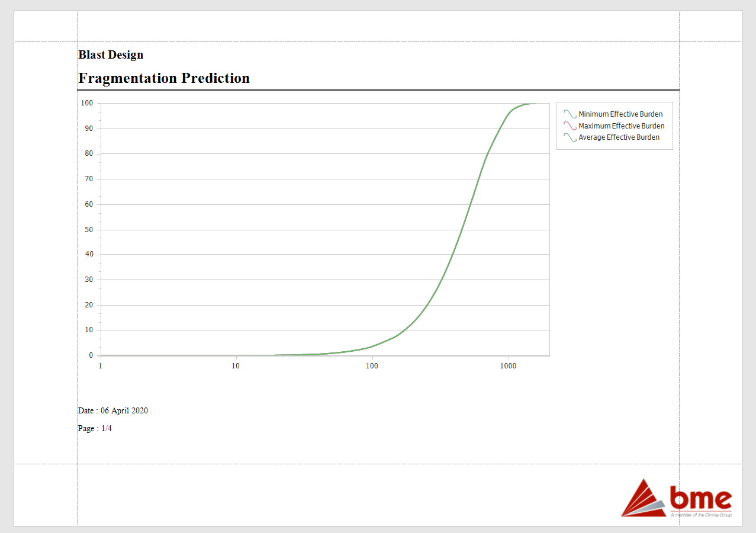Click the Fragmentation Prediction title
The image size is (756, 533).
(164, 78)
